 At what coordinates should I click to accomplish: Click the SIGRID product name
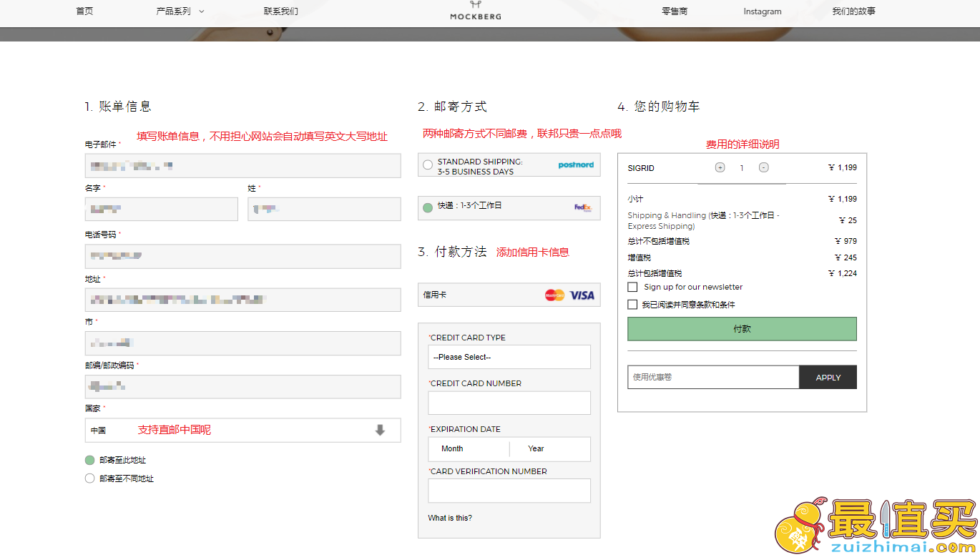[641, 168]
